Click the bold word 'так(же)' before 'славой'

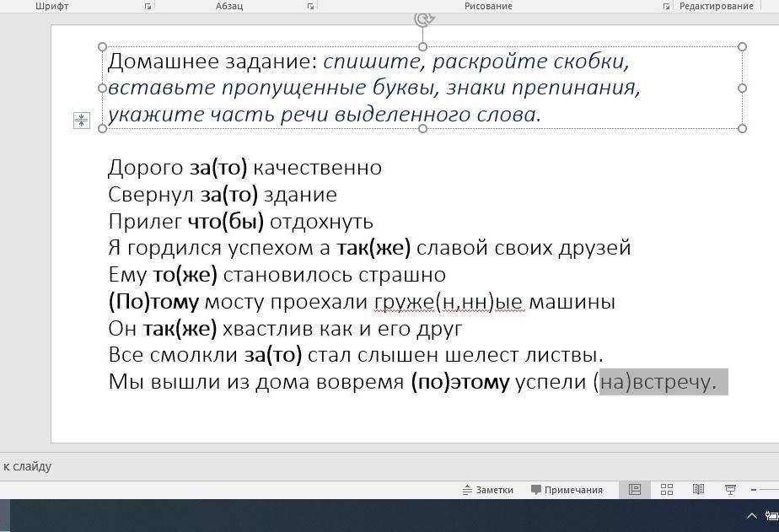point(373,248)
